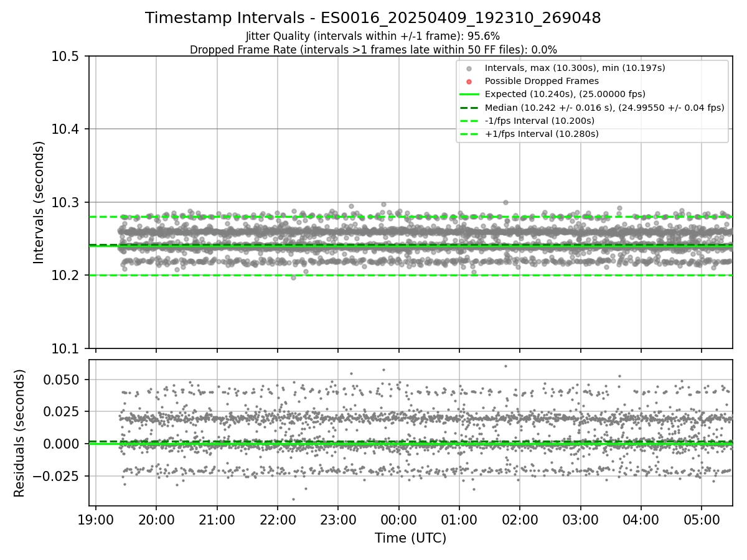Viewport: 747px width, 560px height.
Task: Click the solid green 'Expected' legend line sample
Action: pos(469,95)
